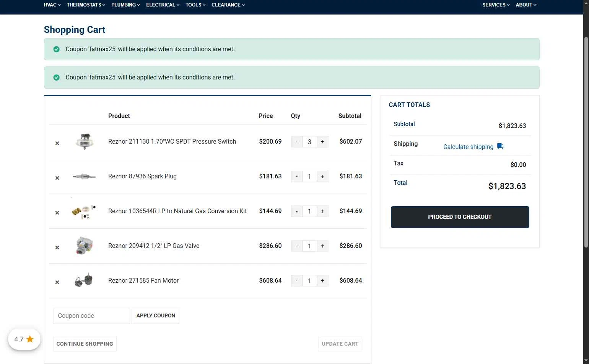The width and height of the screenshot is (589, 364).
Task: Apply the coupon code
Action: (x=156, y=316)
